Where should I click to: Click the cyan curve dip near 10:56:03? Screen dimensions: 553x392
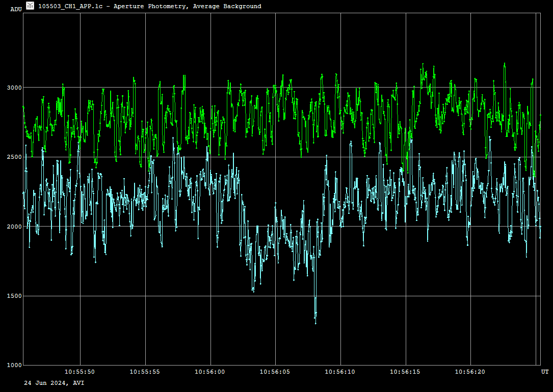tap(253, 291)
